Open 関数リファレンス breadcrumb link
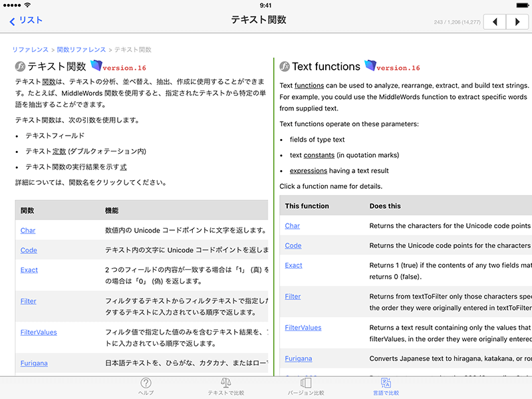The image size is (532, 399). [81, 50]
